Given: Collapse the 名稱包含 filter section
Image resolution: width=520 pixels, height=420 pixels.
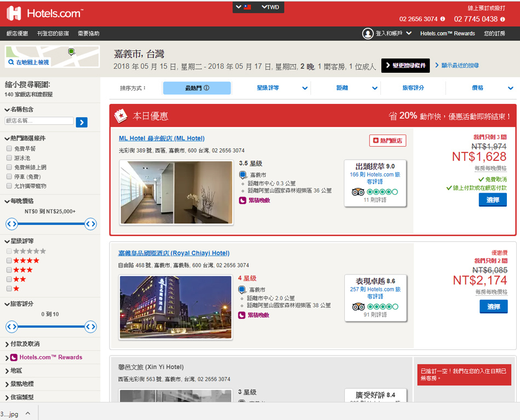Looking at the screenshot, I should click(x=19, y=109).
